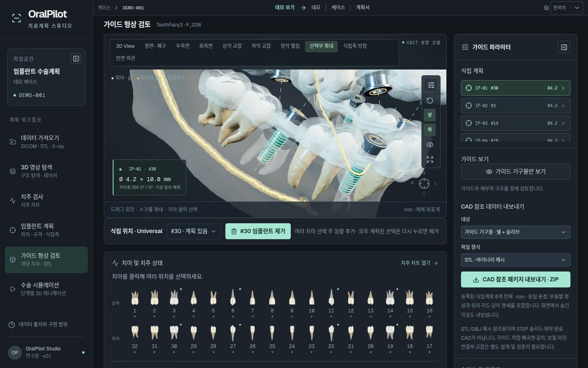
Task: Click the 케이스 breadcrumb link
Action: pyautogui.click(x=104, y=8)
